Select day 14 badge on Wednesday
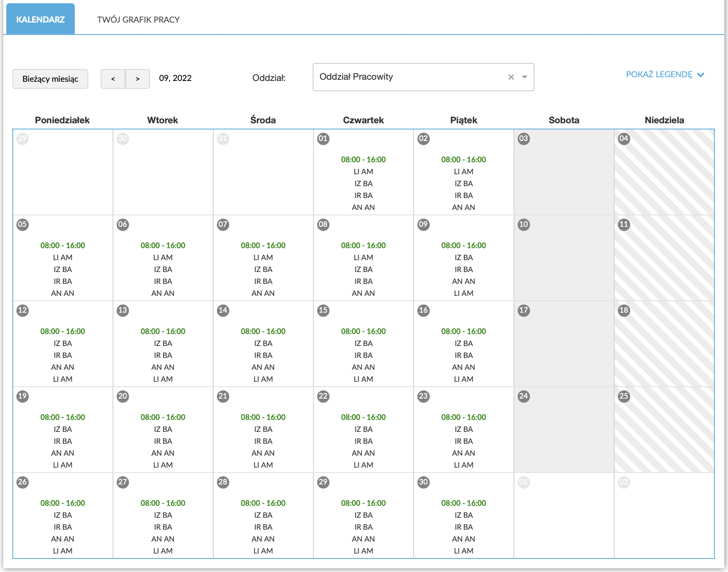The width and height of the screenshot is (728, 572). [223, 310]
